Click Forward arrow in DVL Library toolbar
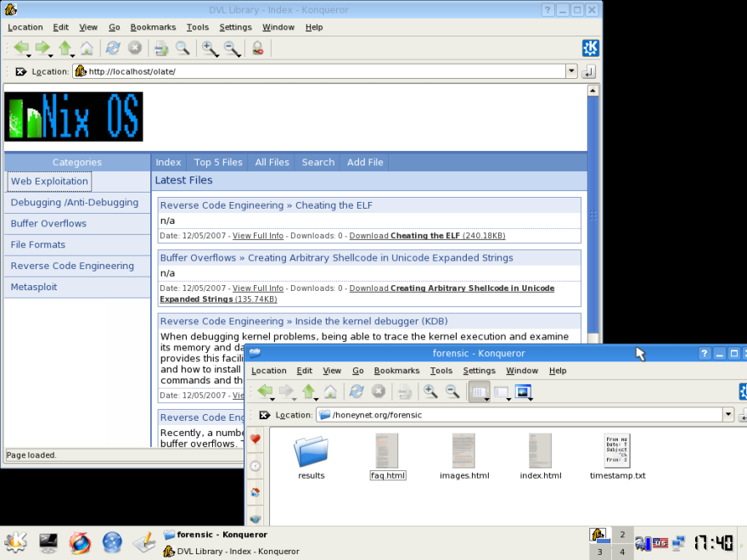Viewport: 747px width, 560px height. (43, 48)
